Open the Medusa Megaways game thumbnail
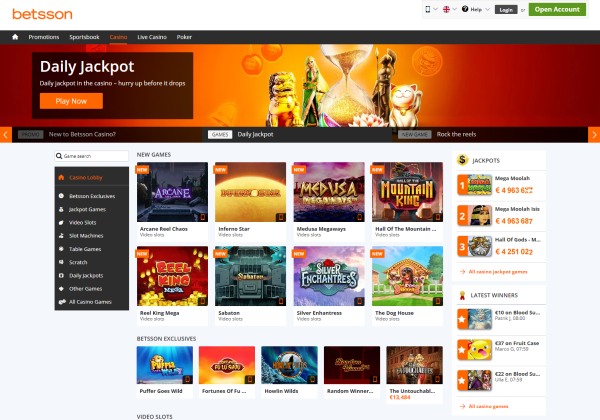Image resolution: width=600 pixels, height=420 pixels. pos(329,192)
